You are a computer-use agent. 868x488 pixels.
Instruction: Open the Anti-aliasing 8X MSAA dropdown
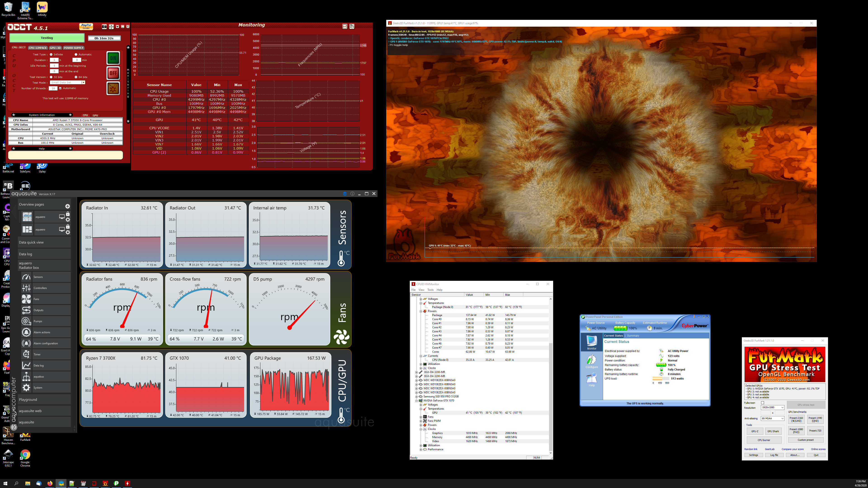773,419
